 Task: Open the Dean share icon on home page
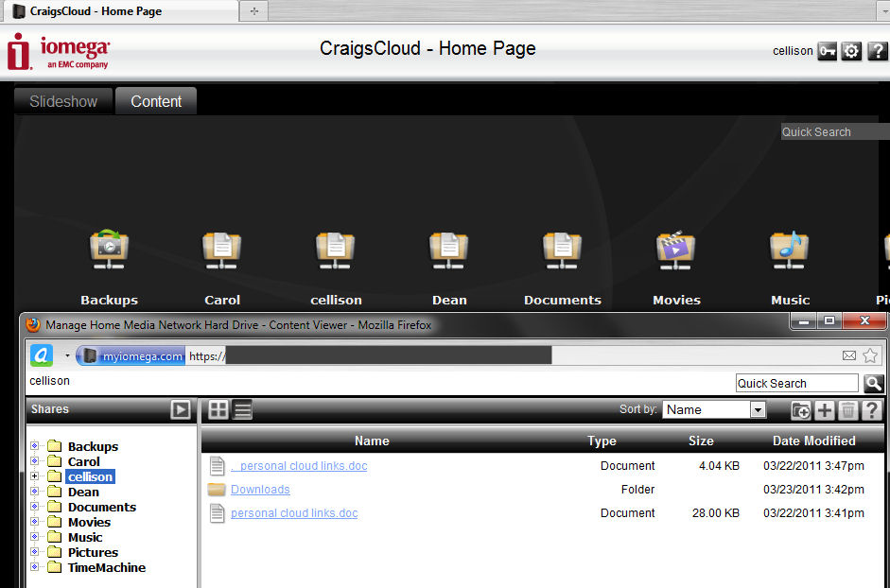pyautogui.click(x=449, y=250)
